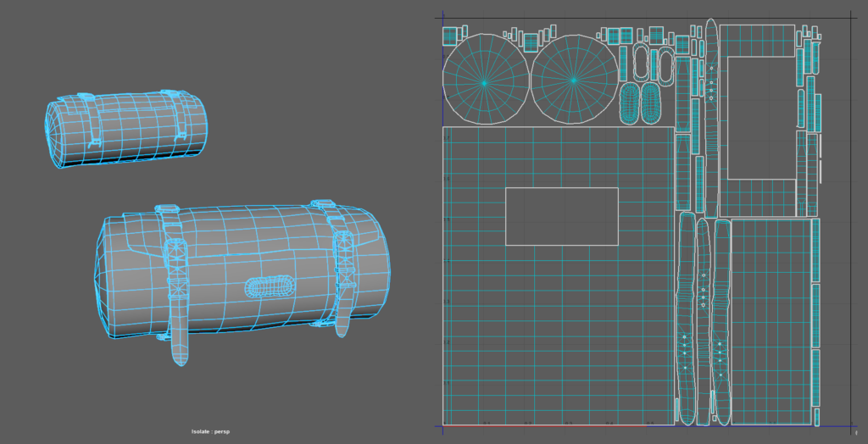The image size is (868, 444).
Task: Select the right circular UV shell
Action: click(x=574, y=81)
